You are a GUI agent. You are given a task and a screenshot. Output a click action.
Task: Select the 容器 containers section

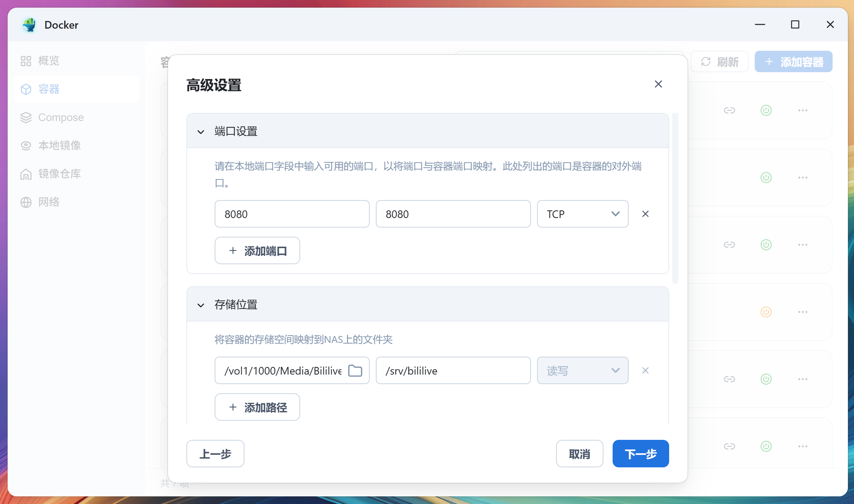tap(49, 89)
